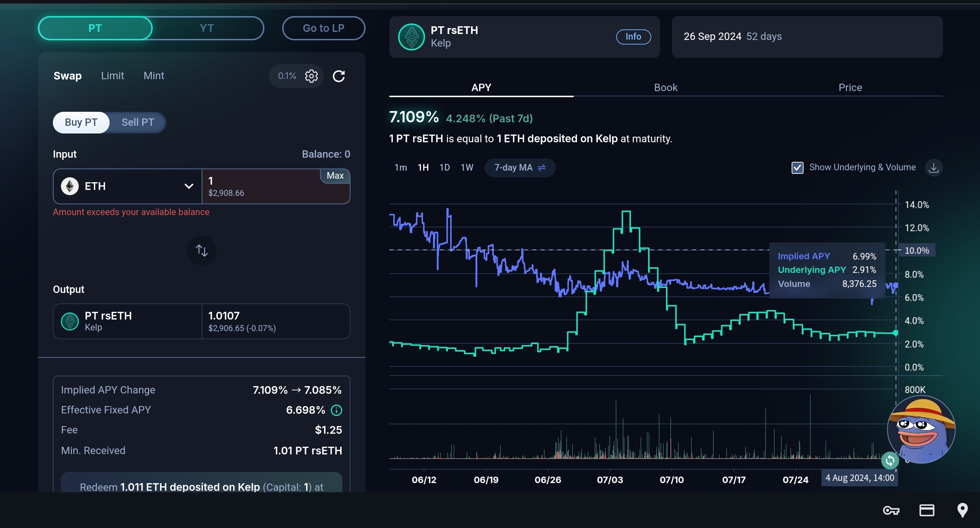Switch to Sell PT toggle
Screen dimensions: 980x528
pyautogui.click(x=138, y=122)
